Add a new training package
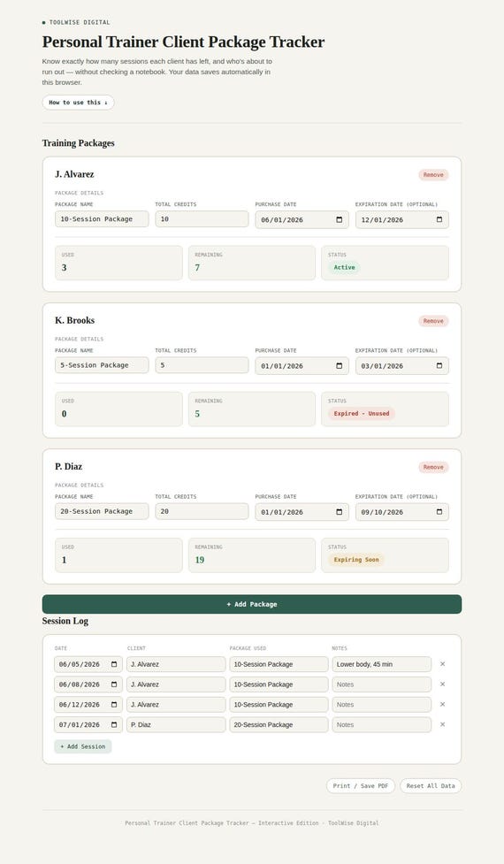504x864 pixels. tap(252, 604)
